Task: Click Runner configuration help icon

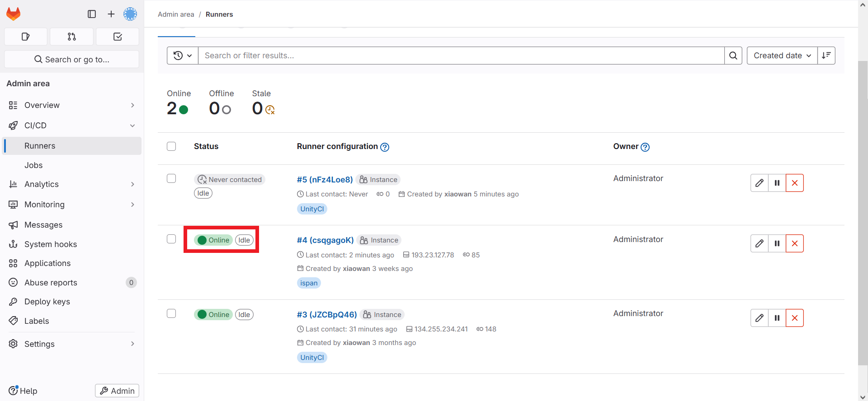Action: pos(385,147)
